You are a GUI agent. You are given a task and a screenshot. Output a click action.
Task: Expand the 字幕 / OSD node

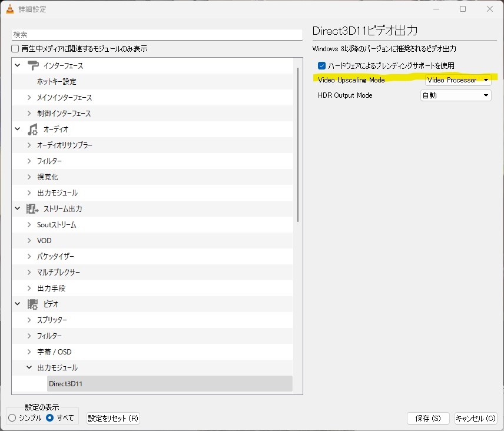tap(29, 352)
